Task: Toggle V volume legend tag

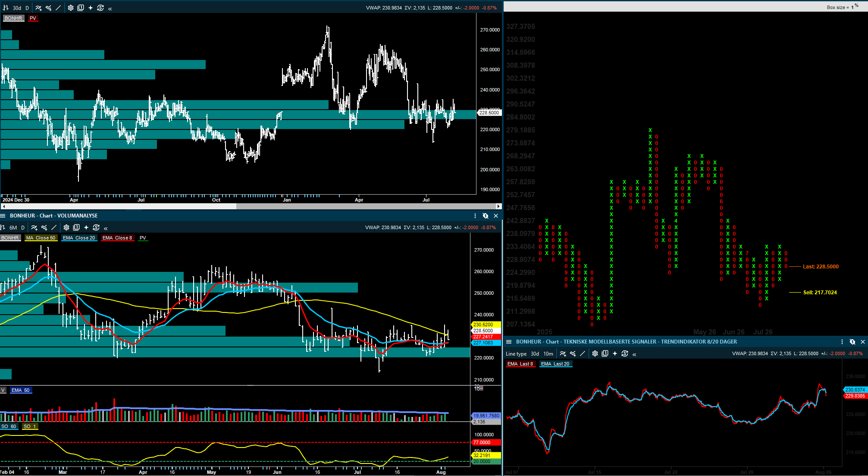Action: pyautogui.click(x=3, y=390)
